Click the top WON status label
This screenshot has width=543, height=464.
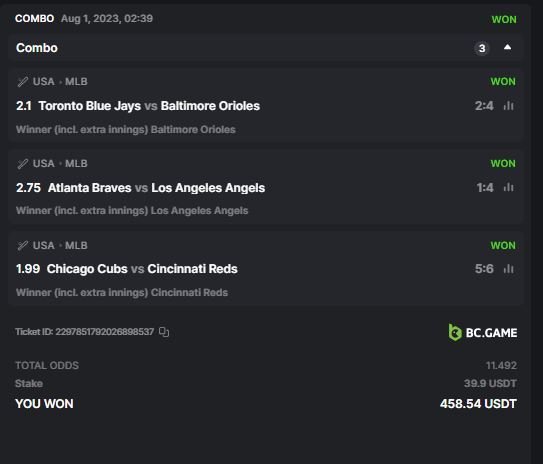point(504,19)
